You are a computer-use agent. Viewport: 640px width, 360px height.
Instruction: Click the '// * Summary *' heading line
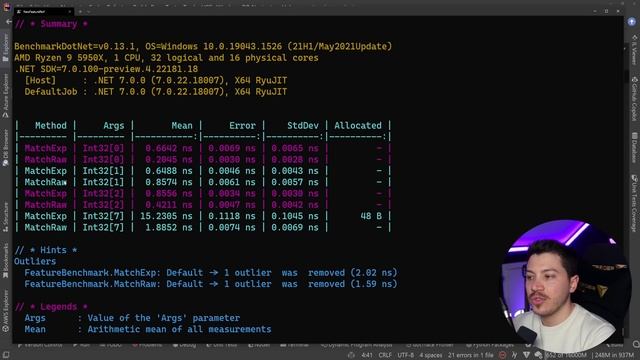[51, 24]
